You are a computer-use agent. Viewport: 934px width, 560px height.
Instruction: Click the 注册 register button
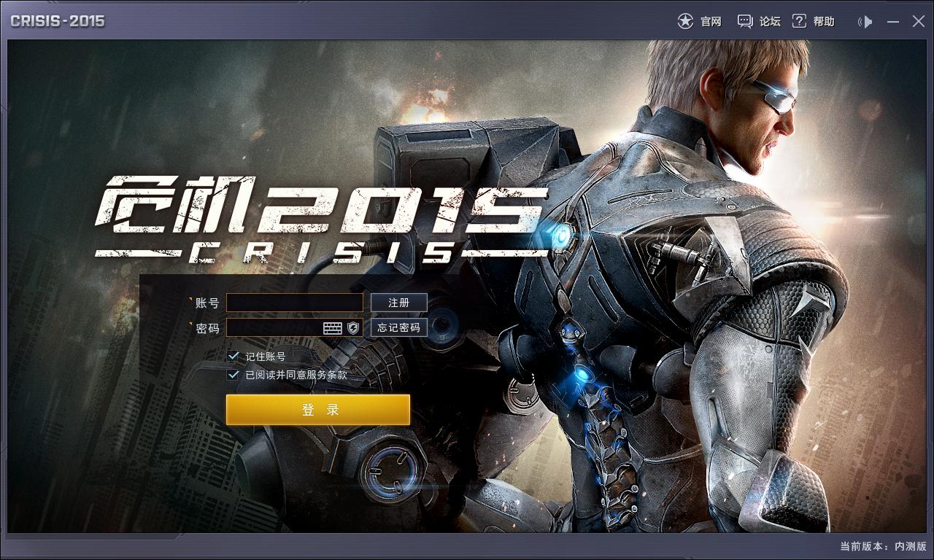pyautogui.click(x=399, y=303)
